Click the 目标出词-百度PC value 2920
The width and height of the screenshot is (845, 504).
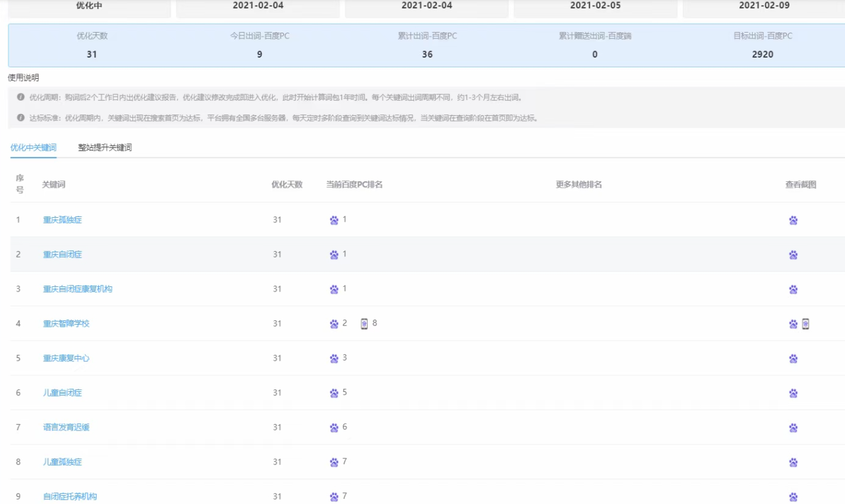click(x=762, y=54)
